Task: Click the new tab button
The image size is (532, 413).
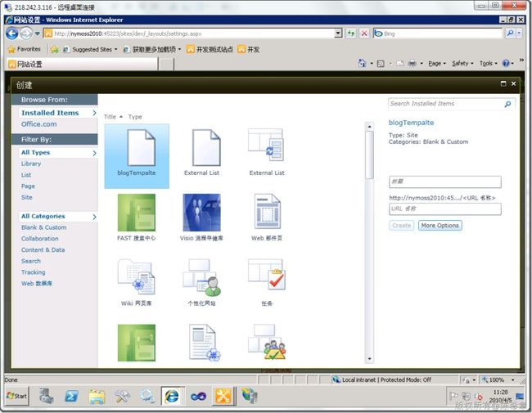Action: click(166, 64)
